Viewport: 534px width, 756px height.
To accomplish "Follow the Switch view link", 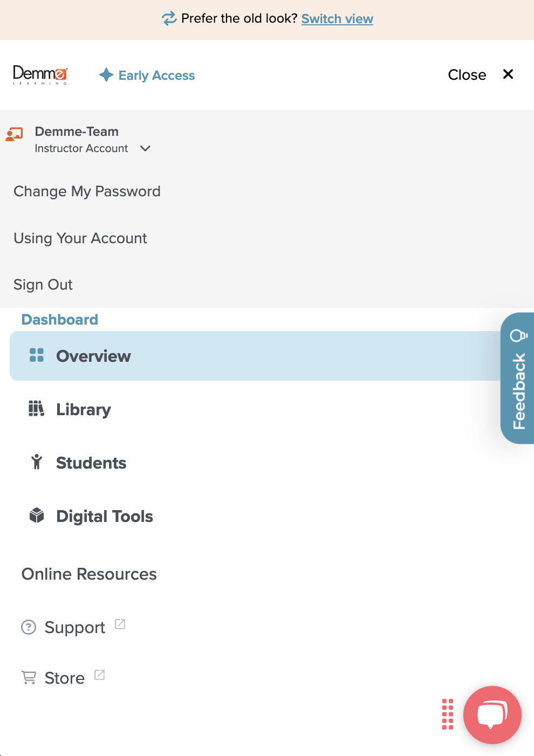I will click(x=337, y=19).
